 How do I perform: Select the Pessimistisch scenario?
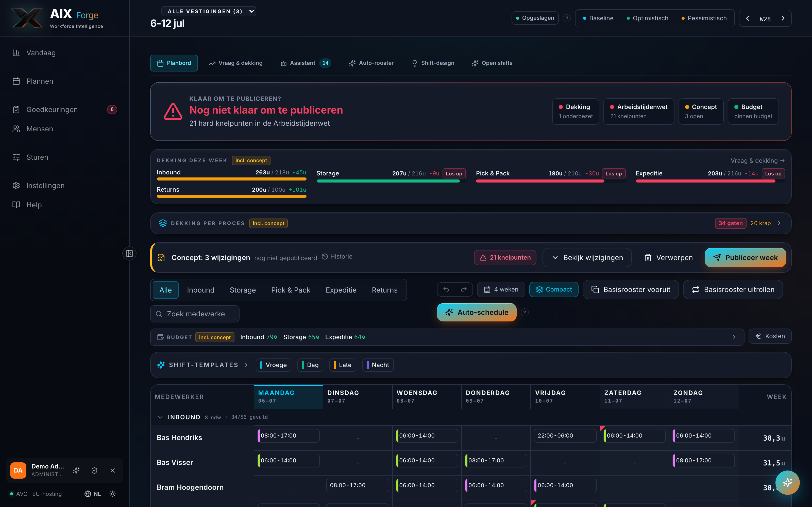coord(704,18)
